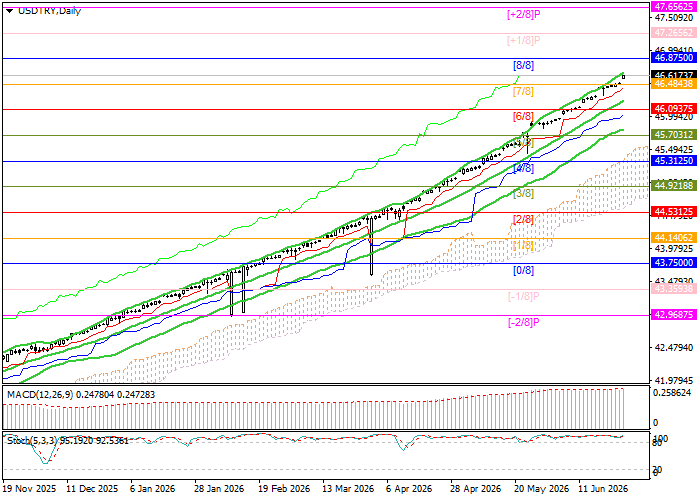The width and height of the screenshot is (700, 500).
Task: Click the [1/8] Murrey level label
Action: click(x=523, y=245)
